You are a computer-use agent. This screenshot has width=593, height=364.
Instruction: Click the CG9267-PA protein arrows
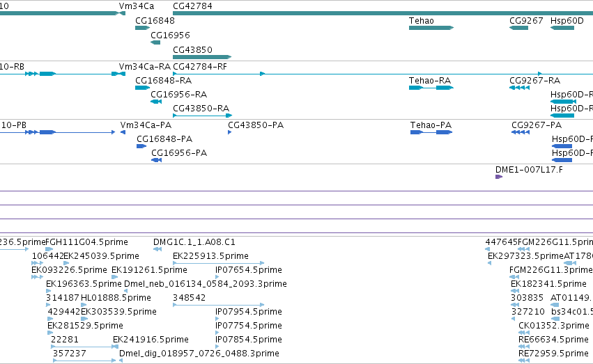[x=521, y=132]
